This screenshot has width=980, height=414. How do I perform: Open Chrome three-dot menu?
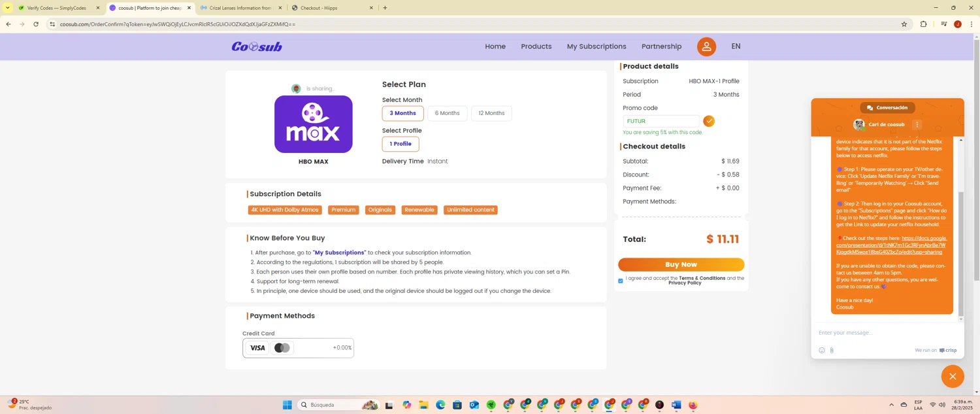click(x=972, y=24)
